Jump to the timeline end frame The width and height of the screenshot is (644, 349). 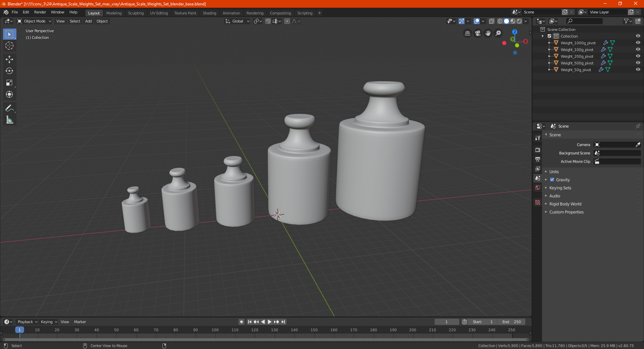(283, 322)
